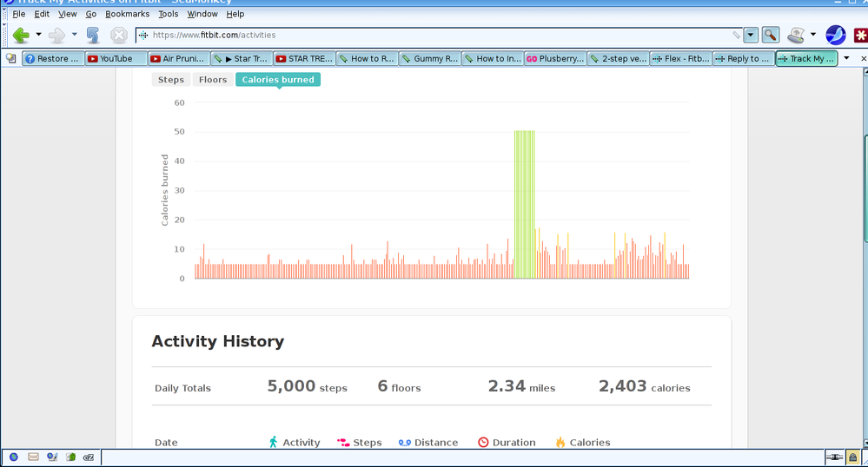Switch to the Reply to ... tab
This screenshot has width=868, height=467.
(744, 58)
